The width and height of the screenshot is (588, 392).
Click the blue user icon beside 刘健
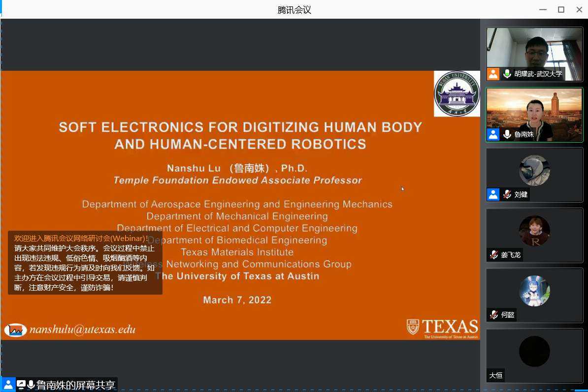(x=493, y=194)
